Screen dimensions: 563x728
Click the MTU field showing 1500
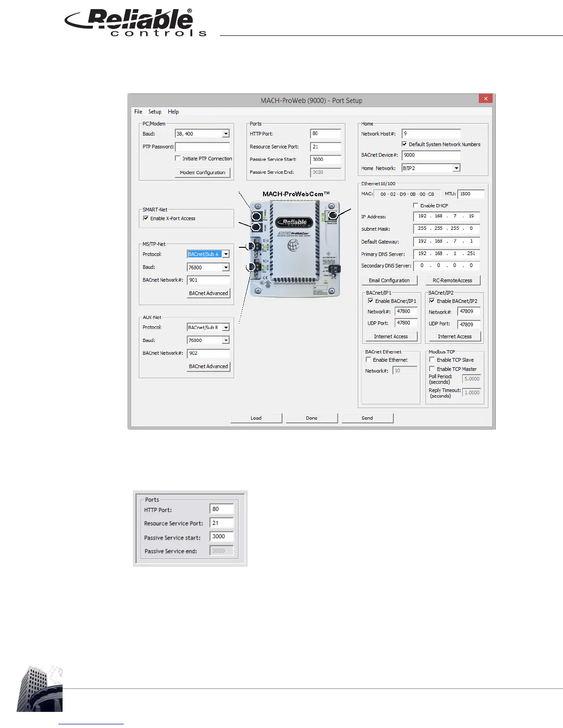coord(471,194)
